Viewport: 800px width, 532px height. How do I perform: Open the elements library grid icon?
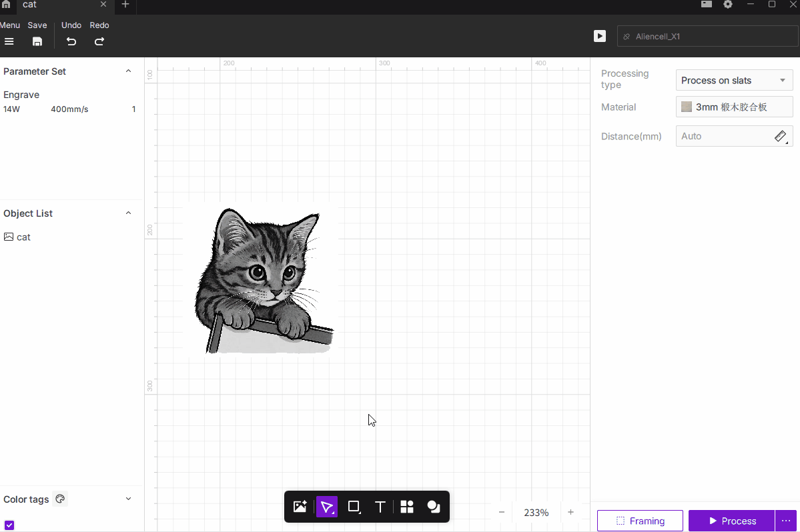tap(407, 507)
